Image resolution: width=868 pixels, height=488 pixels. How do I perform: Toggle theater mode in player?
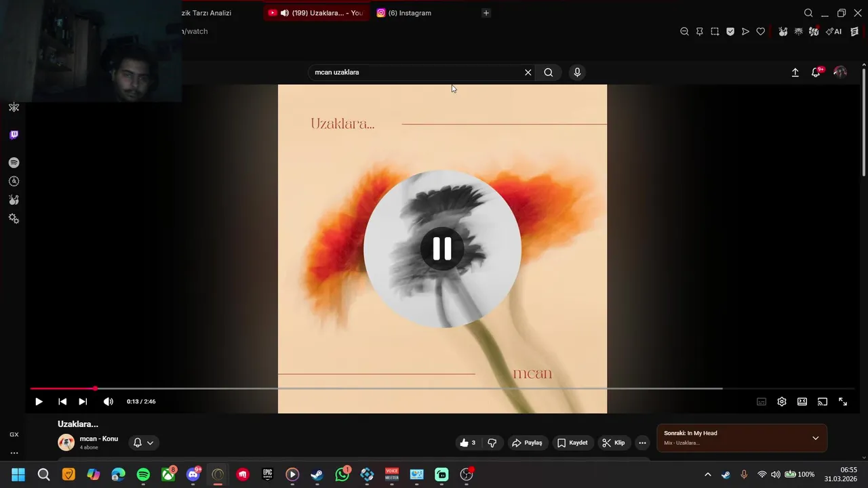coord(802,401)
